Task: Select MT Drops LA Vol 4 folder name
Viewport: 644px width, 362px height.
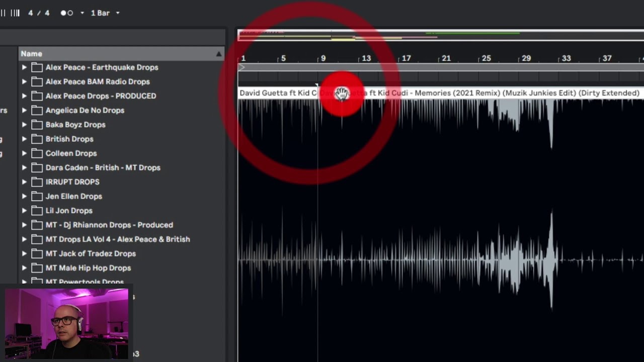Action: [x=117, y=239]
